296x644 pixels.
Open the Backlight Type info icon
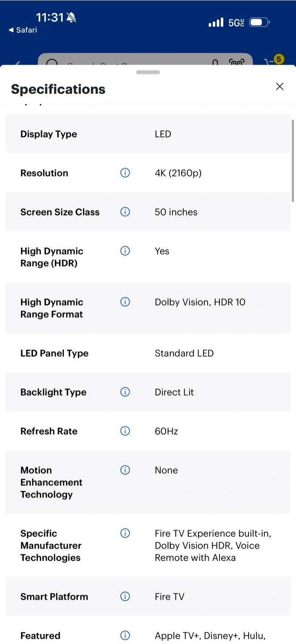tap(125, 392)
